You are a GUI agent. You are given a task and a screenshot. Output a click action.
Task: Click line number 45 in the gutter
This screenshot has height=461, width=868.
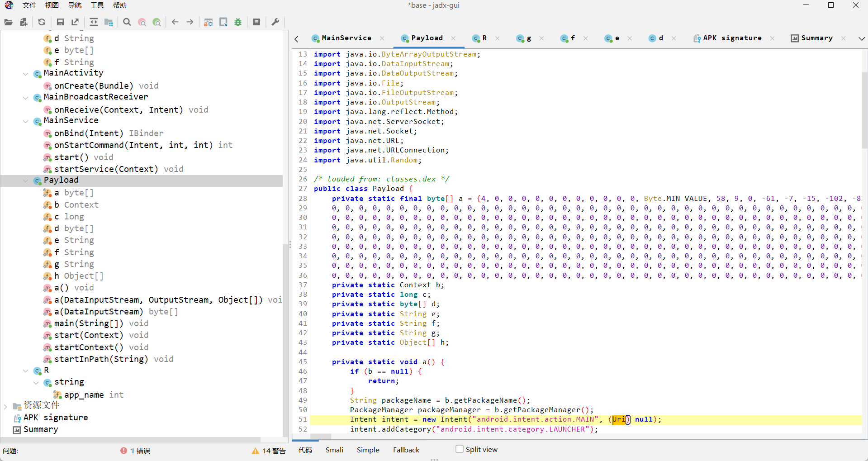click(303, 362)
